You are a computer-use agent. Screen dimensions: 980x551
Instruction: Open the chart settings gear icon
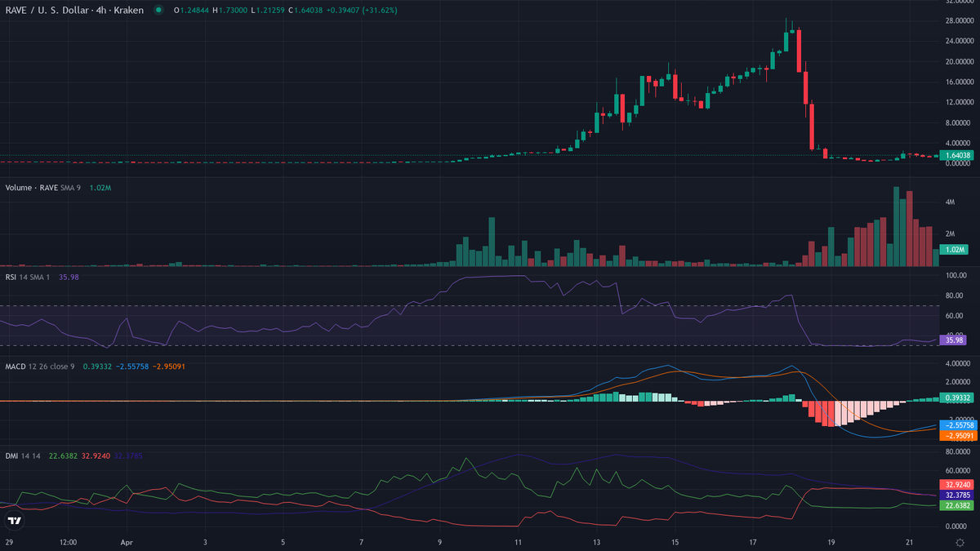pyautogui.click(x=960, y=542)
